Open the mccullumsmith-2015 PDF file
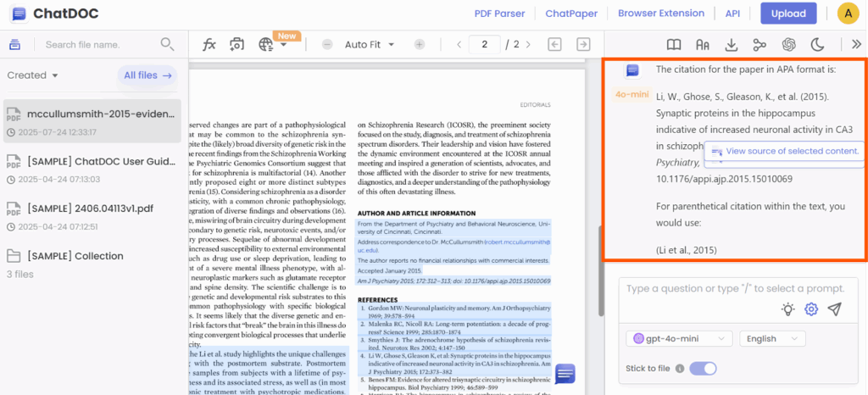 92,122
